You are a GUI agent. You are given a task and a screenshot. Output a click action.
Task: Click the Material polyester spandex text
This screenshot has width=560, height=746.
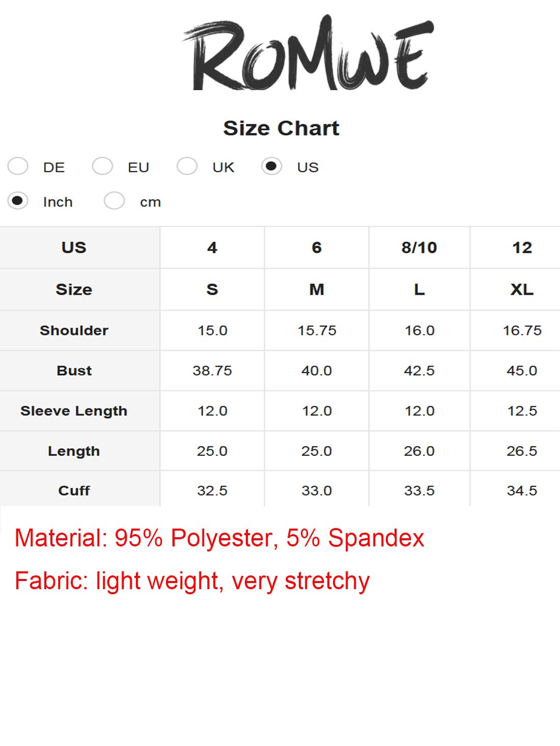click(219, 538)
